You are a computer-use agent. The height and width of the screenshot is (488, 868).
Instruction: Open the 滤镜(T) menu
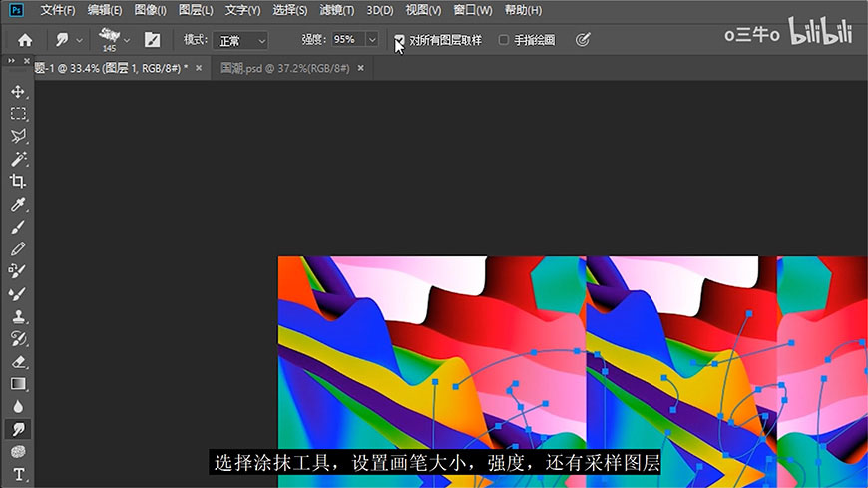tap(336, 10)
